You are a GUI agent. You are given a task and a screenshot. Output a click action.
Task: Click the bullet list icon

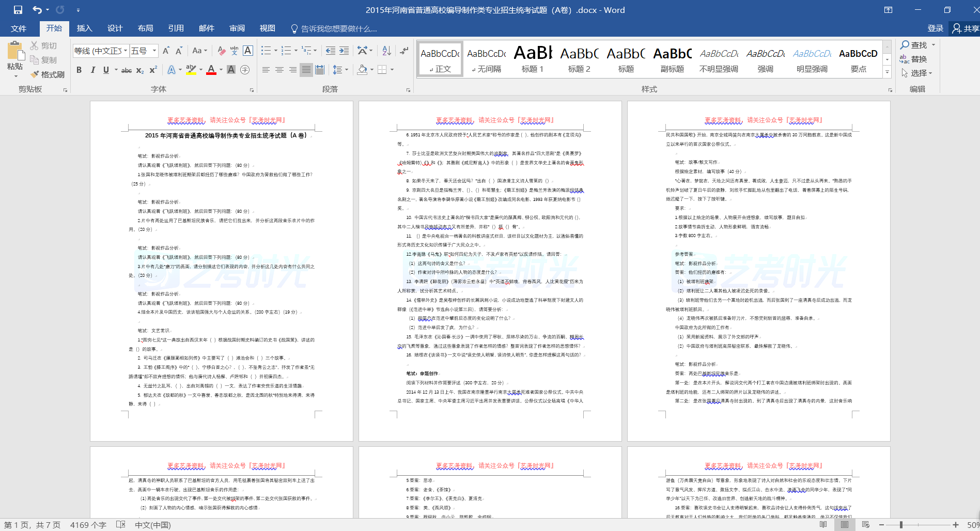(x=266, y=51)
